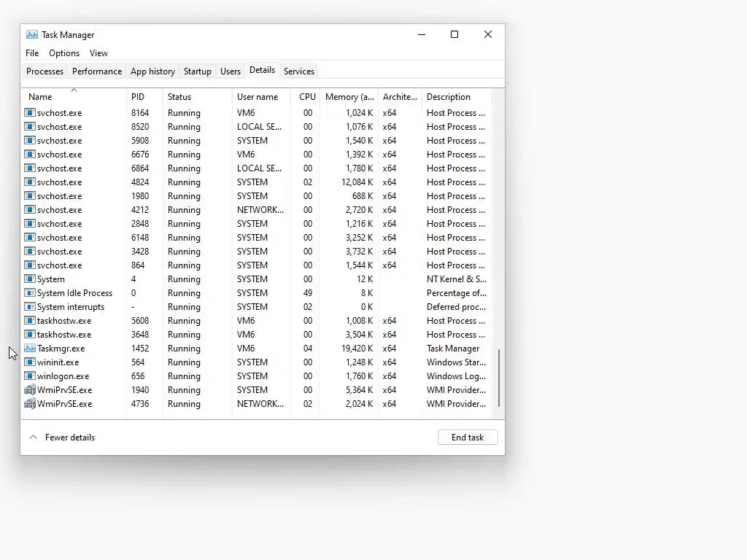The height and width of the screenshot is (560, 747).
Task: Click the icon of WmiPrvSE.exe PID 4736
Action: (x=29, y=403)
